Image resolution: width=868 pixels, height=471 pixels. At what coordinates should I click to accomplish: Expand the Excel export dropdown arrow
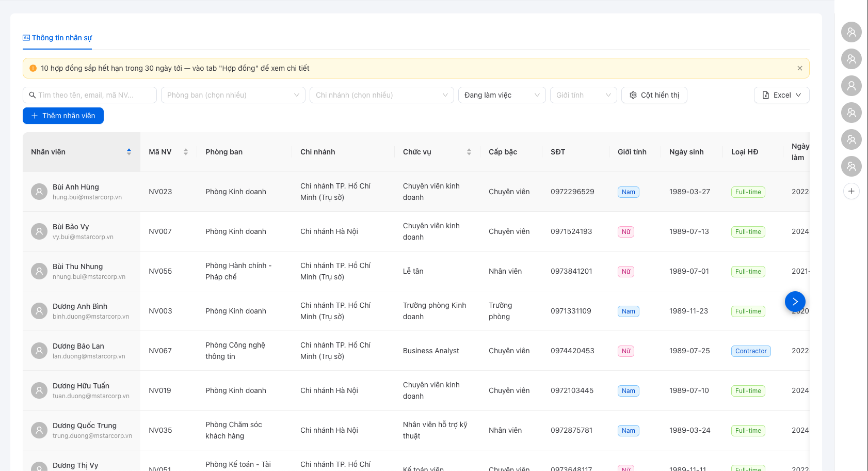(x=798, y=95)
